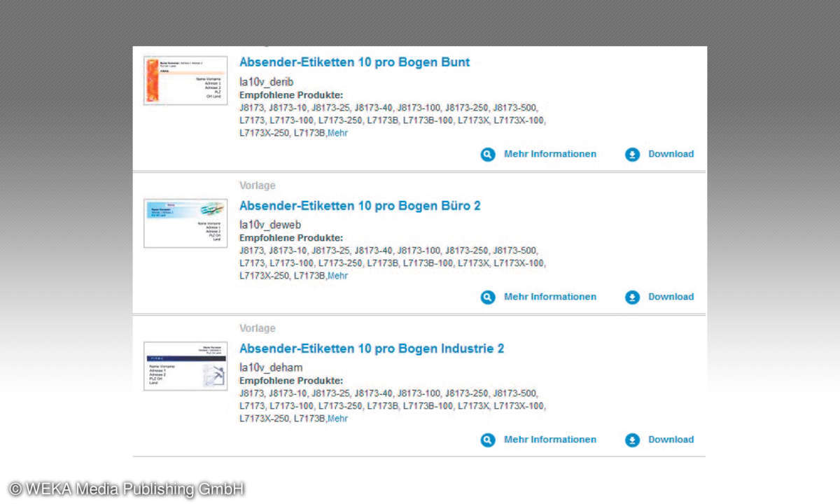Viewport: 840px width, 504px height.
Task: Open title 'Absender-Etiketten 10 pro Bogen Büro 2'
Action: pyautogui.click(x=360, y=206)
